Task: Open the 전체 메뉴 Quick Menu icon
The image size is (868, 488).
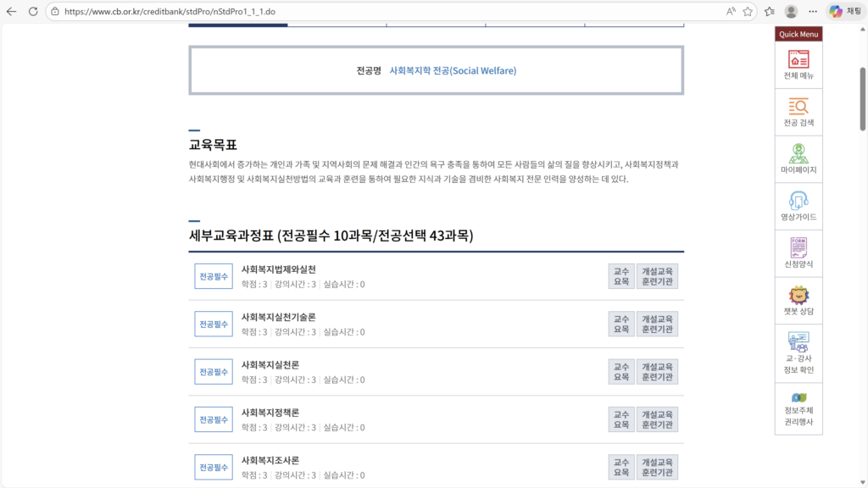Action: click(x=798, y=63)
